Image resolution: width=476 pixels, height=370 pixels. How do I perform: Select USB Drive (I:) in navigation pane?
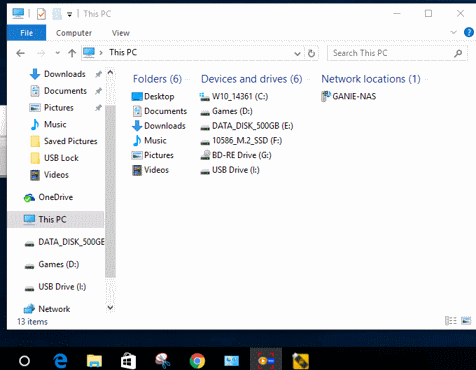point(55,287)
